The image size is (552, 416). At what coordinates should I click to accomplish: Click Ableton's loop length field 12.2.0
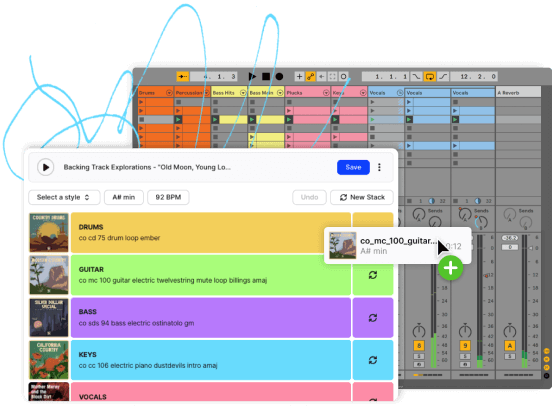tap(474, 76)
